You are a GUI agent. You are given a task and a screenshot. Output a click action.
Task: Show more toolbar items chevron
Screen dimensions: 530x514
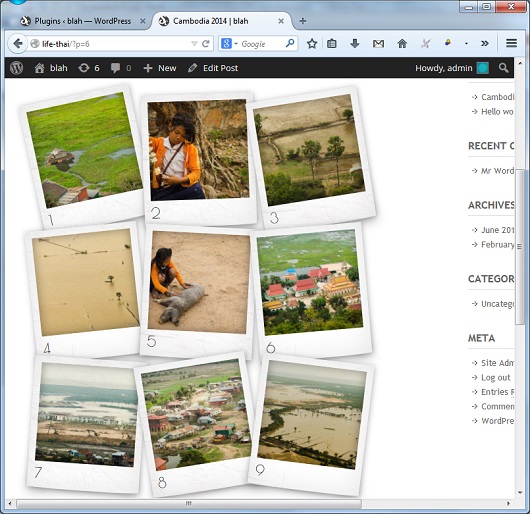[485, 43]
